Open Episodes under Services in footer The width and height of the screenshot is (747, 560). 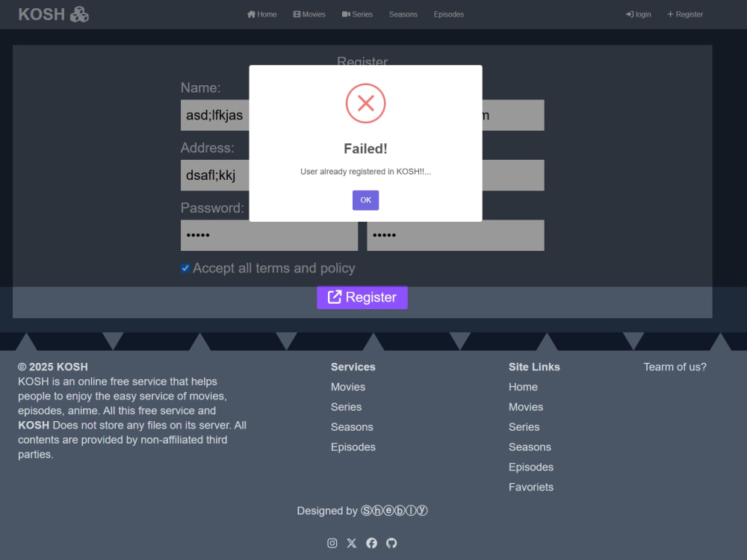point(353,447)
